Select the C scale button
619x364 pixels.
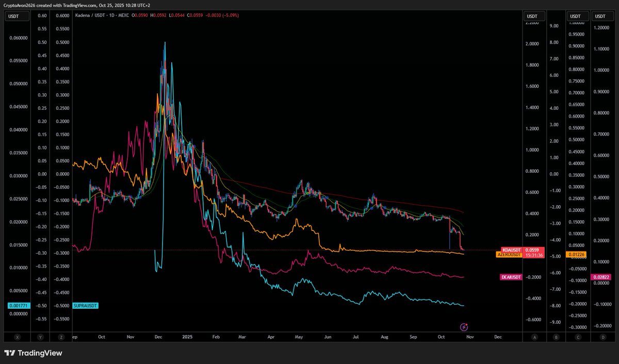578,337
